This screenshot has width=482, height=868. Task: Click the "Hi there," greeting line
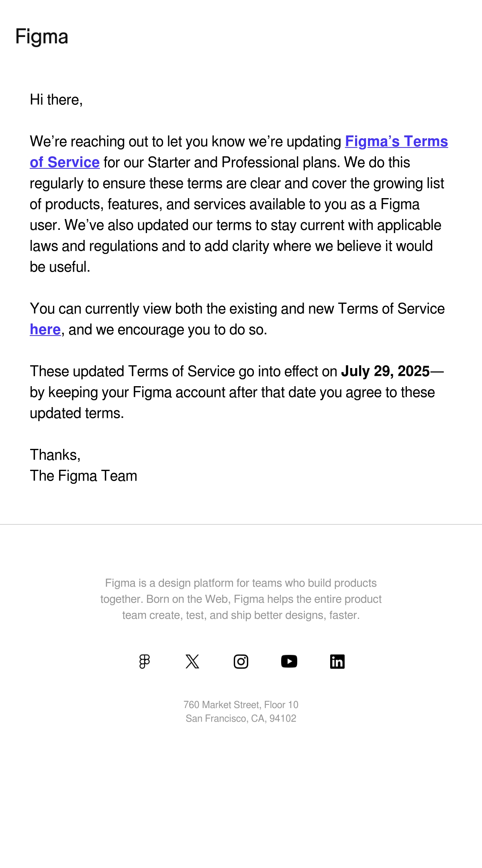56,100
